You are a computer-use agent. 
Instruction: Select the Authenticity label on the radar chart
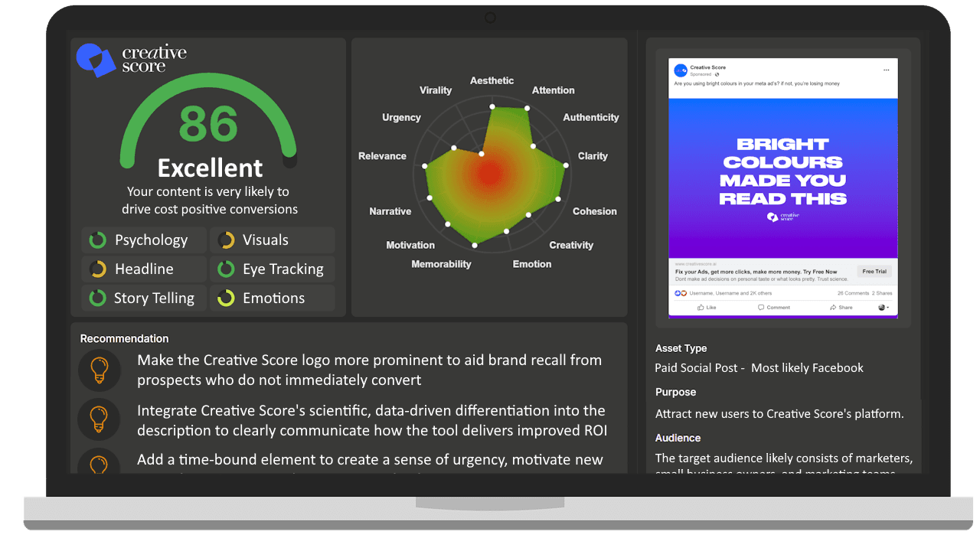(591, 117)
